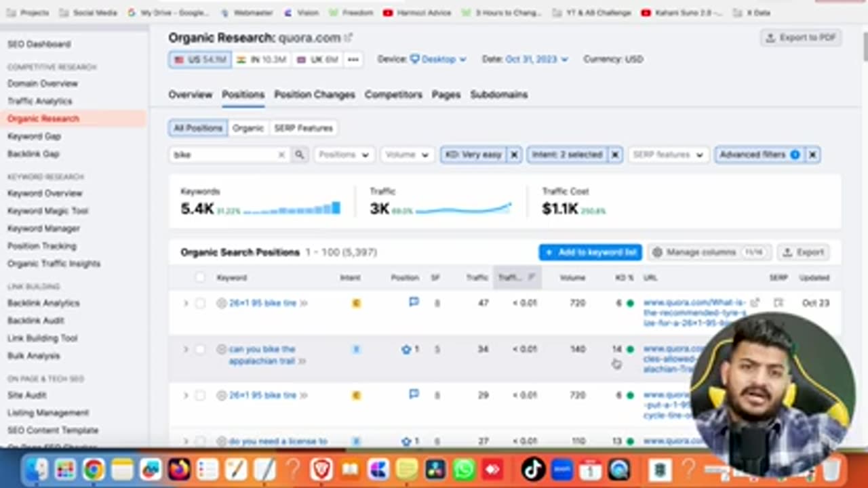
Task: Open the Date Oct 31, 2023 dropdown
Action: coord(536,59)
